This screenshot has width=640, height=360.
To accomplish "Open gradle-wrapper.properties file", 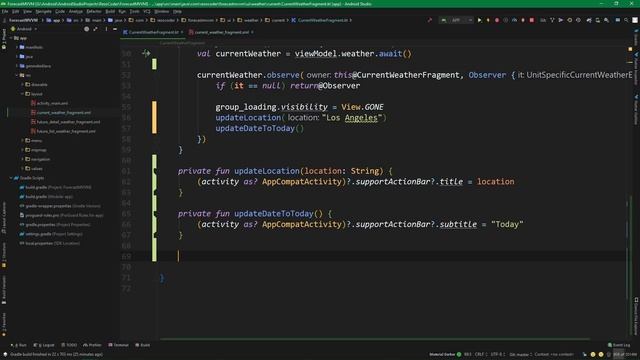I will (60, 206).
